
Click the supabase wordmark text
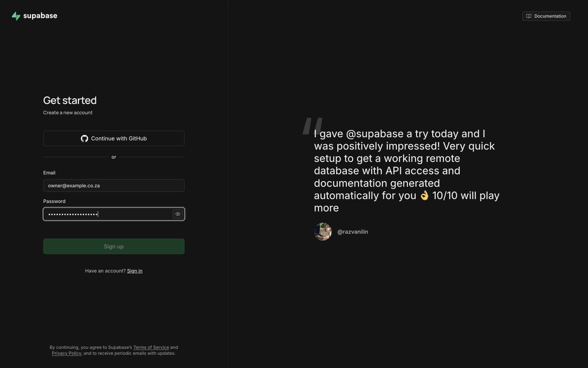40,16
